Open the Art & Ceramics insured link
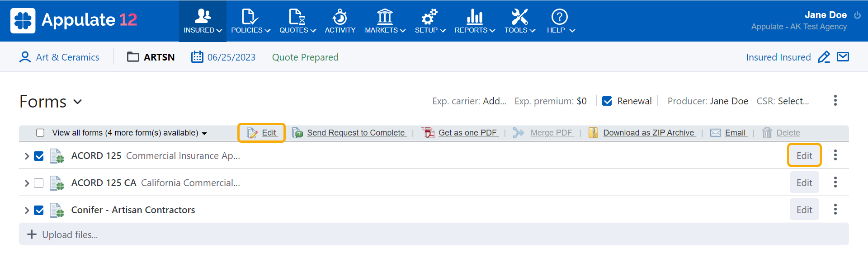Viewport: 868px width, 257px height. click(x=67, y=57)
